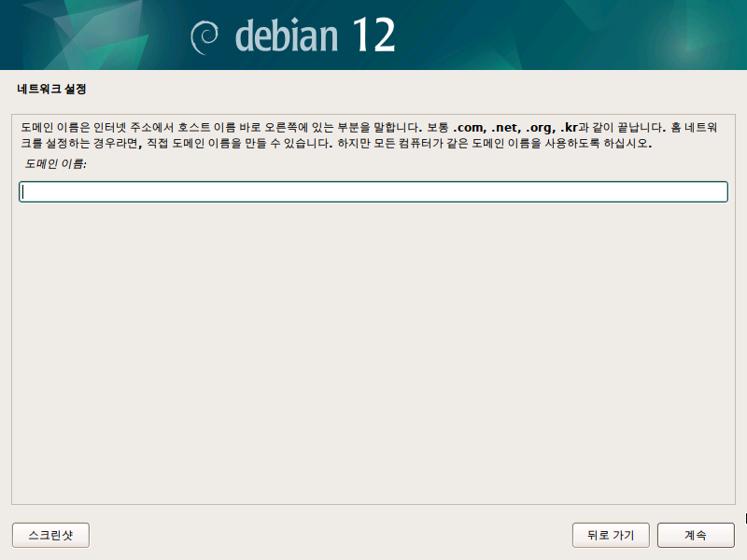The height and width of the screenshot is (560, 747).
Task: Click the words 홈 네트워 ending the first line
Action: [x=694, y=128]
